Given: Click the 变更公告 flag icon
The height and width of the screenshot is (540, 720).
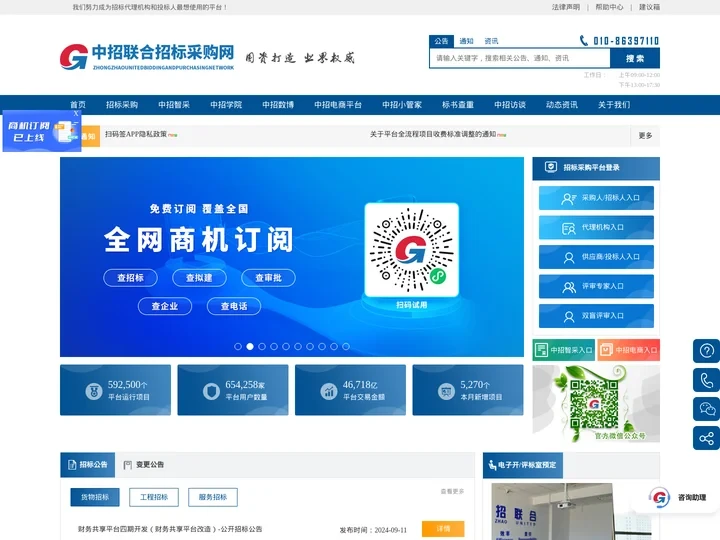Looking at the screenshot, I should point(128,465).
